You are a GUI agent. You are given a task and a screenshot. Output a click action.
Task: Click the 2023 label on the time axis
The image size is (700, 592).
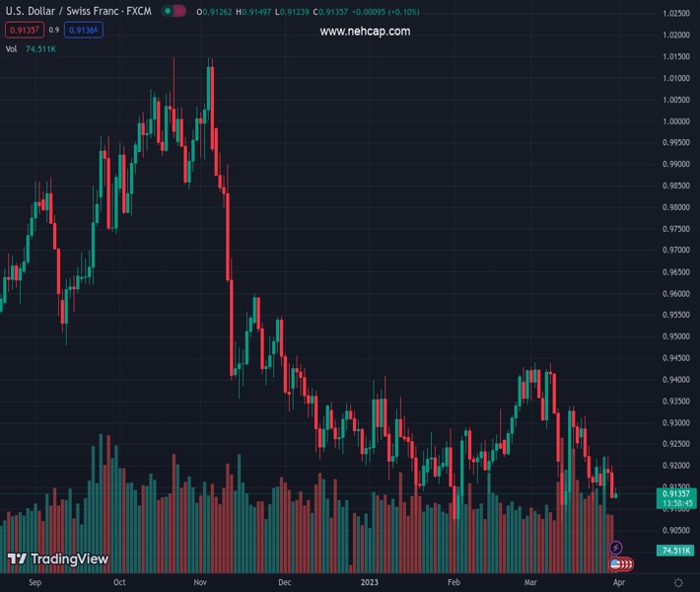click(x=370, y=583)
